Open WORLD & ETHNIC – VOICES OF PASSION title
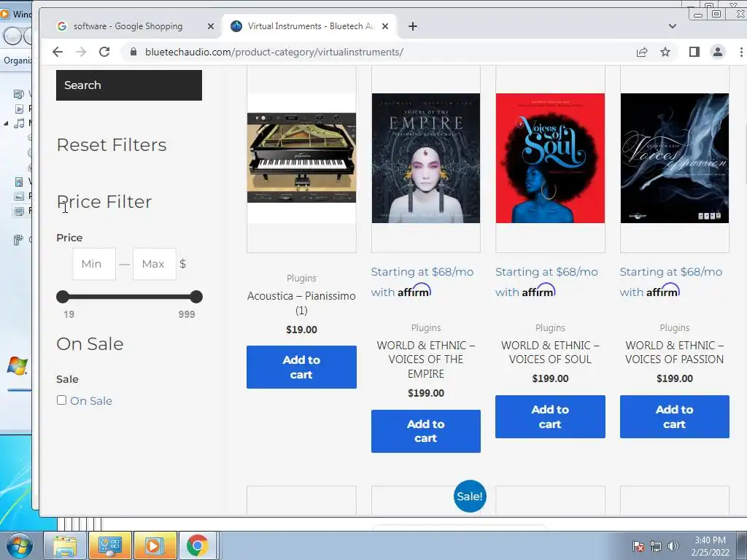 click(675, 352)
